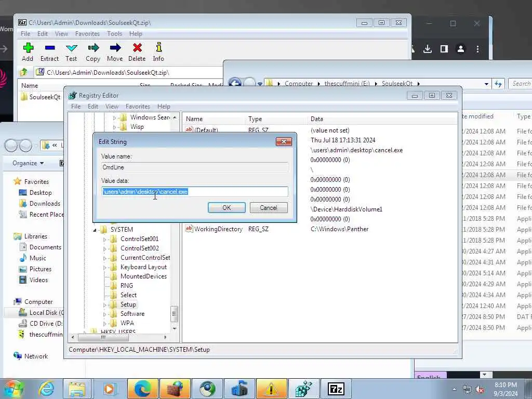Click Organize dropdown in Explorer window

coord(28,163)
